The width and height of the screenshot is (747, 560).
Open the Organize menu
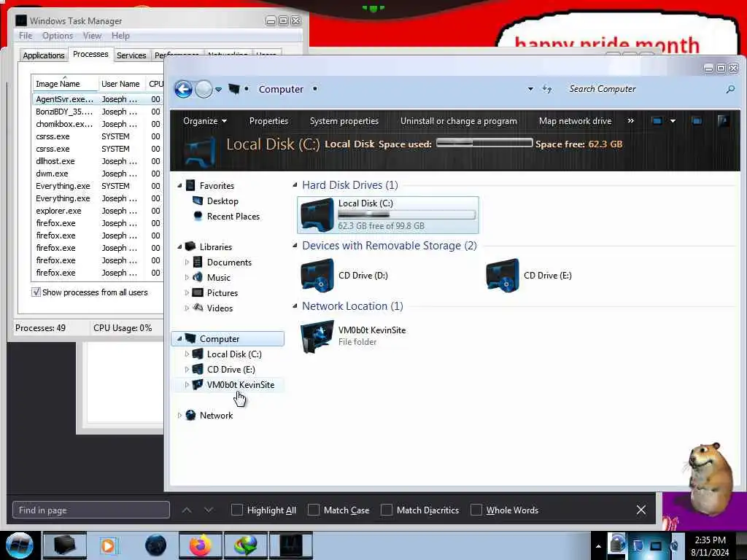pyautogui.click(x=205, y=121)
